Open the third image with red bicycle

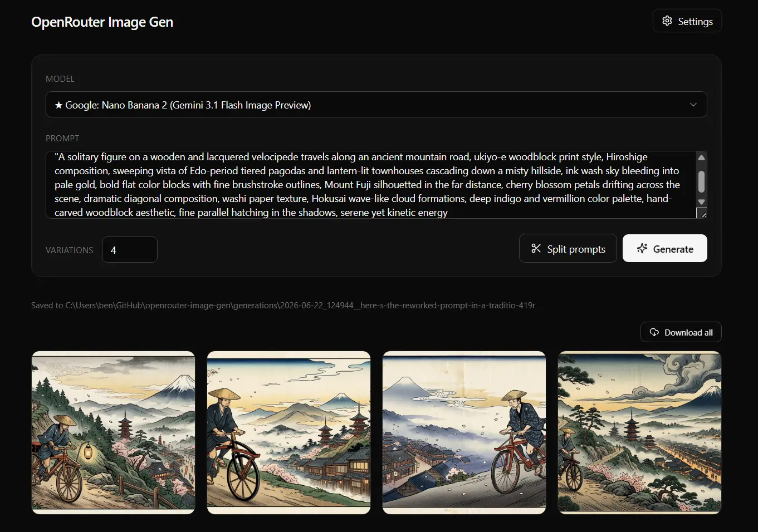[464, 432]
